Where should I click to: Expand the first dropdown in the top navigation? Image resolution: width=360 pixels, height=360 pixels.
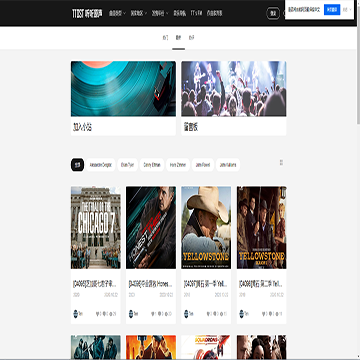click(117, 13)
